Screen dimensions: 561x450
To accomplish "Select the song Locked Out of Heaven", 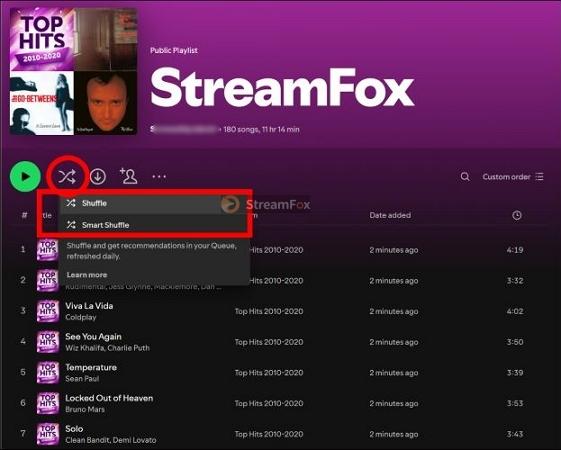I will [x=109, y=398].
